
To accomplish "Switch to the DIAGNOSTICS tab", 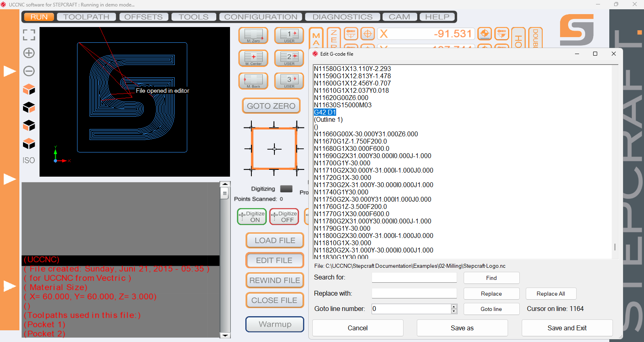I will click(x=343, y=17).
